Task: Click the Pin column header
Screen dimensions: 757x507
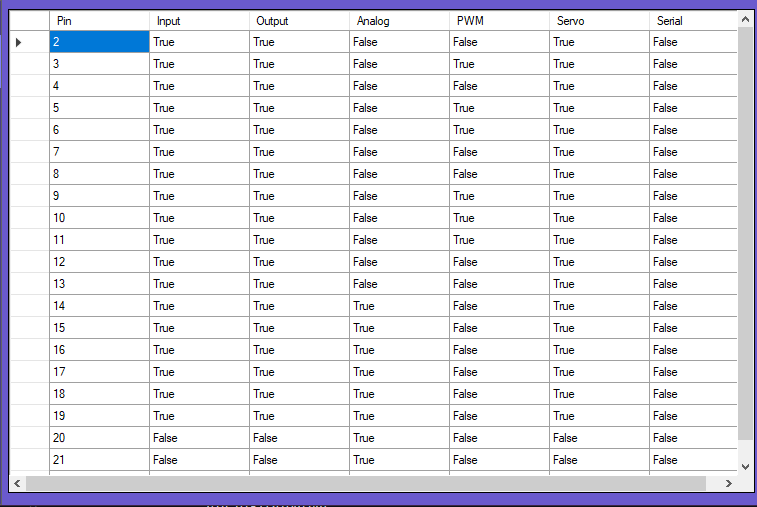Action: pyautogui.click(x=99, y=21)
